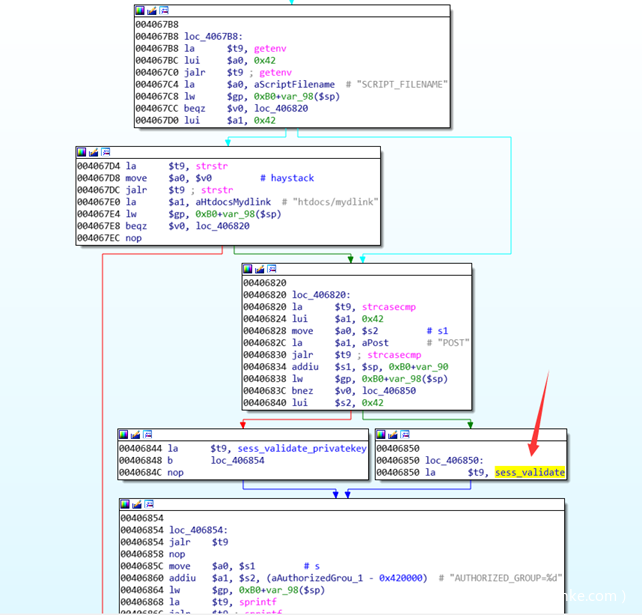Click color icon on loc_406820 node header
Screen dimensions: 642x615
248,269
